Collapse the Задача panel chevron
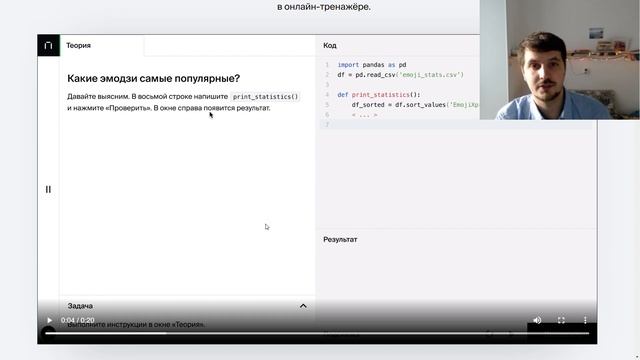 [303, 306]
